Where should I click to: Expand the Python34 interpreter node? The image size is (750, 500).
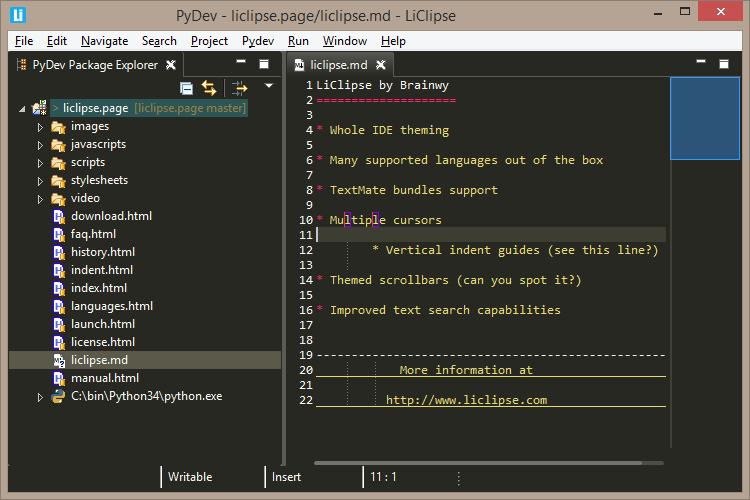coord(41,397)
